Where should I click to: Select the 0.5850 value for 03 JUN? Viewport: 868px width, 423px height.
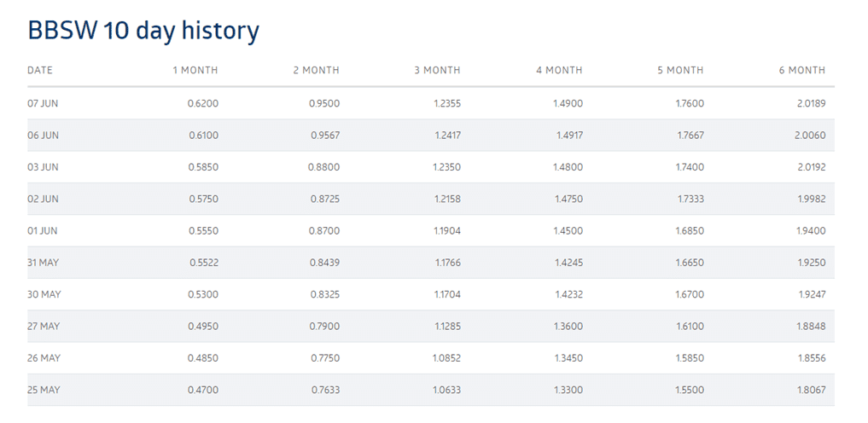[203, 167]
